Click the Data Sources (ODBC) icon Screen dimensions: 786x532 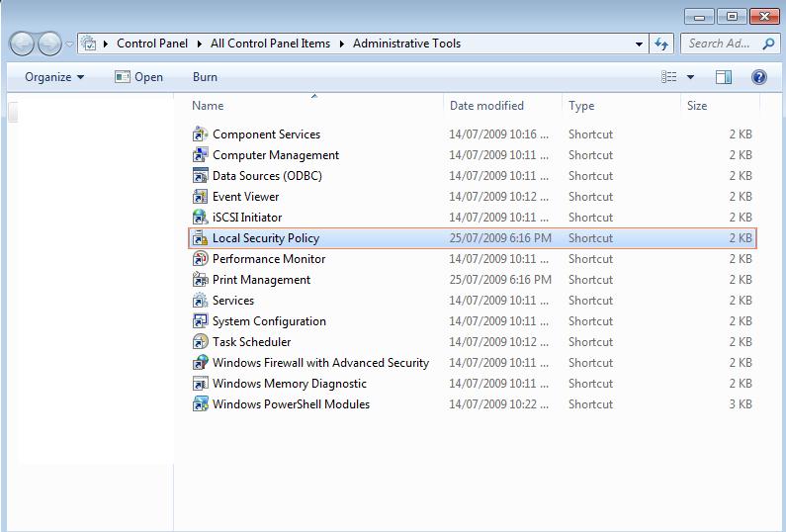tap(200, 175)
